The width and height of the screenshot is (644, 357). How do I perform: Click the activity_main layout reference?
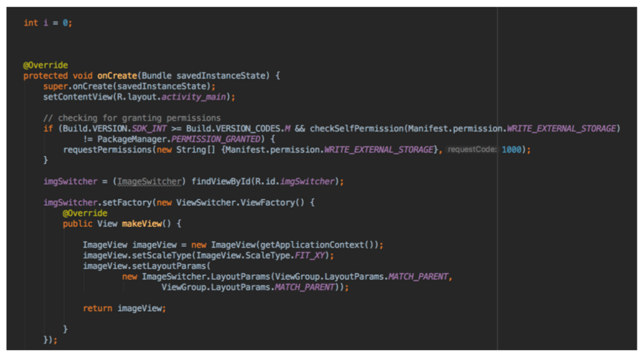[194, 97]
